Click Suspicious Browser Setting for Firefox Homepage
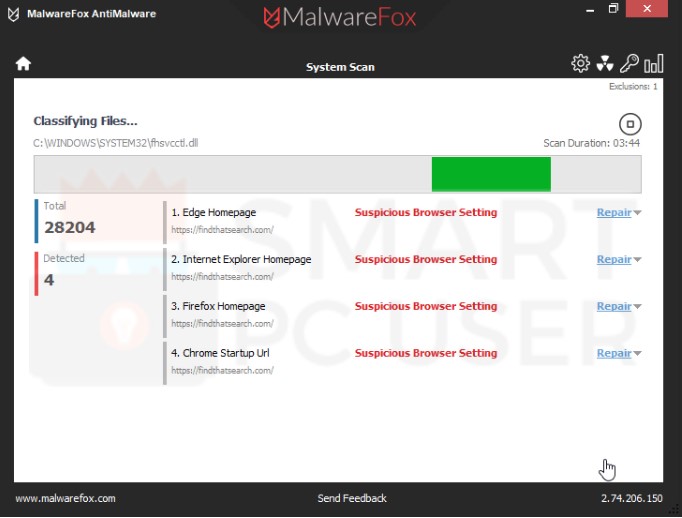The height and width of the screenshot is (518, 682). point(426,306)
